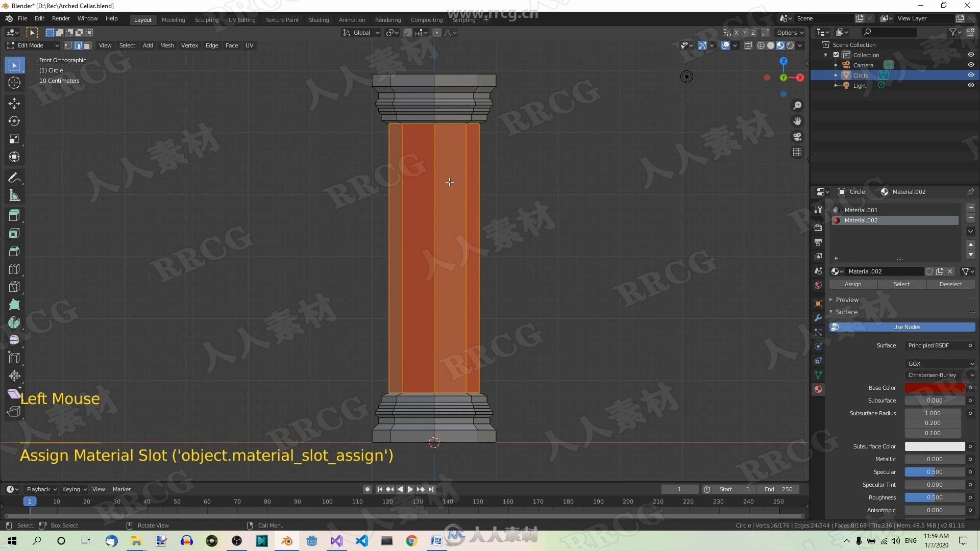
Task: Select the Rotate tool in toolbar
Action: 14,120
